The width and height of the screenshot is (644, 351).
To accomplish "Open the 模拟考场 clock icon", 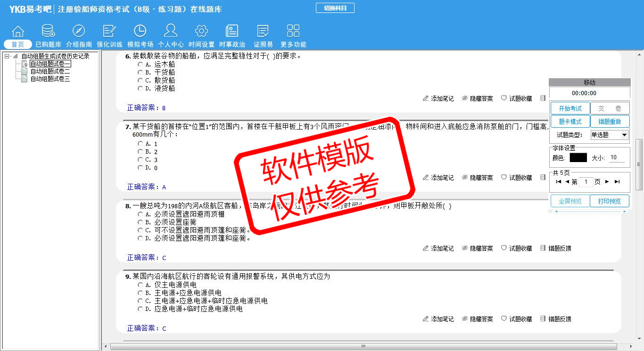I will pos(140,32).
